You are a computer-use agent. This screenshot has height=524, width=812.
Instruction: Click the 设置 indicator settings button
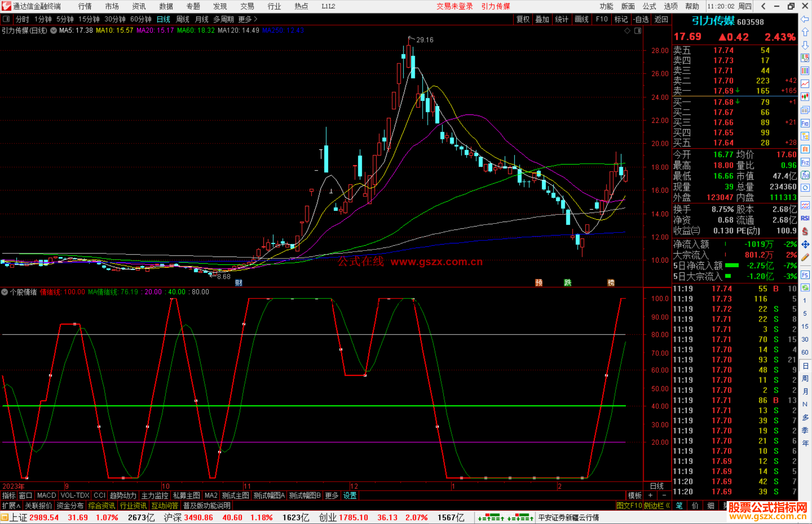point(350,495)
